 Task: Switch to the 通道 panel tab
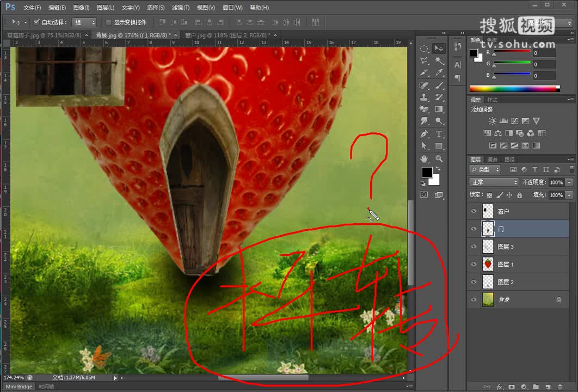coord(493,160)
